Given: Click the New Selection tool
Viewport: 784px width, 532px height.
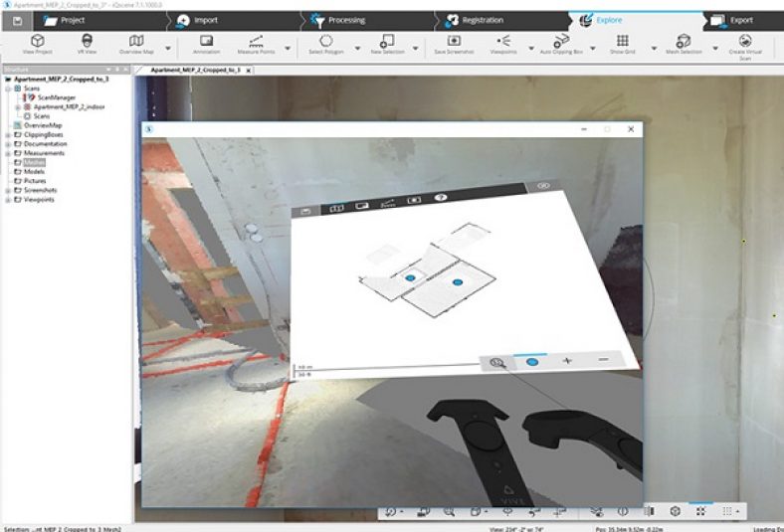Looking at the screenshot, I should pyautogui.click(x=387, y=44).
